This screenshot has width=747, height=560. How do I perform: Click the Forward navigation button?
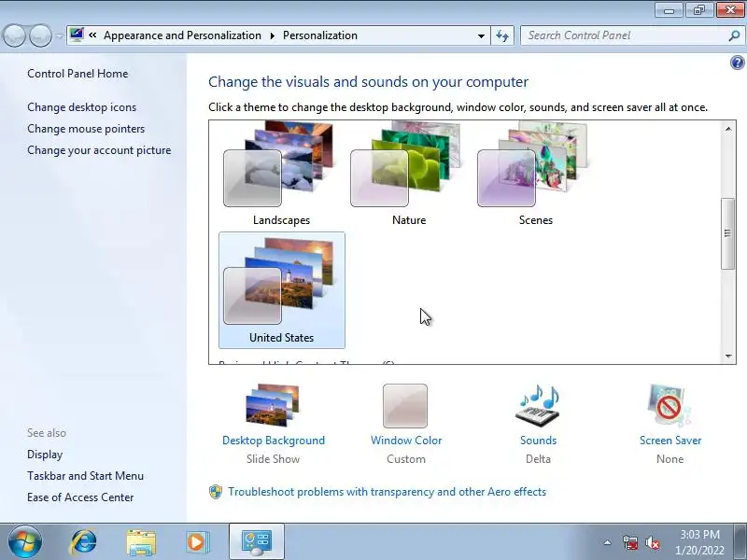click(40, 35)
